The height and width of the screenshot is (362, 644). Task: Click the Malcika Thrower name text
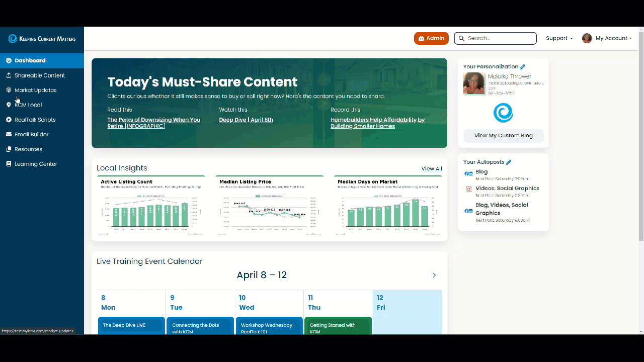tap(510, 76)
